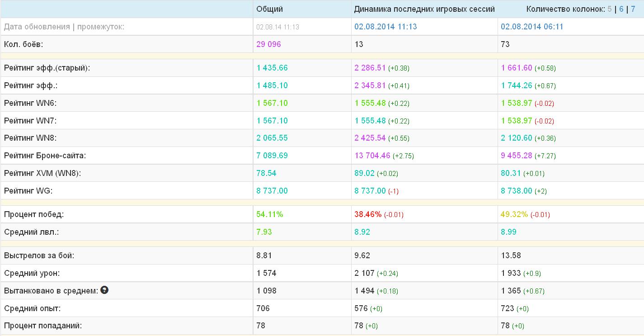Set column count to 6
The image size is (644, 336).
click(x=621, y=9)
